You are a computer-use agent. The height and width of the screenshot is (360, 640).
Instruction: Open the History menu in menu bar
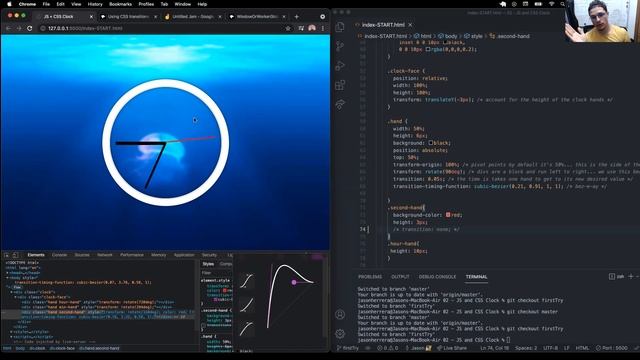pyautogui.click(x=95, y=4)
